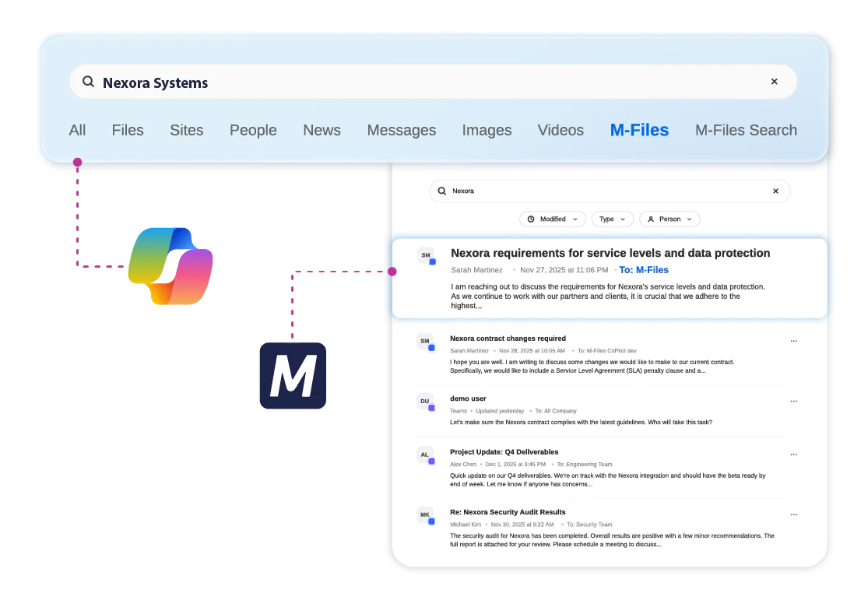Open more options for demo user message
868x607 pixels.
(793, 401)
